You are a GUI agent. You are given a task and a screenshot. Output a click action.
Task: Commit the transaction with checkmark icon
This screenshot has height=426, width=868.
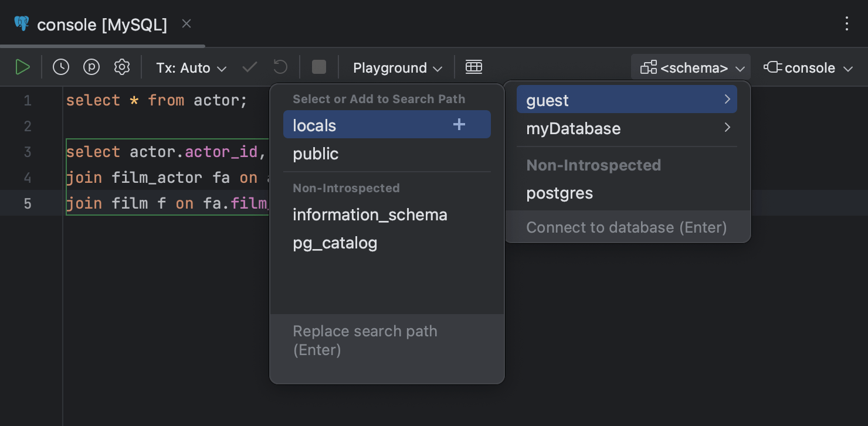tap(249, 67)
